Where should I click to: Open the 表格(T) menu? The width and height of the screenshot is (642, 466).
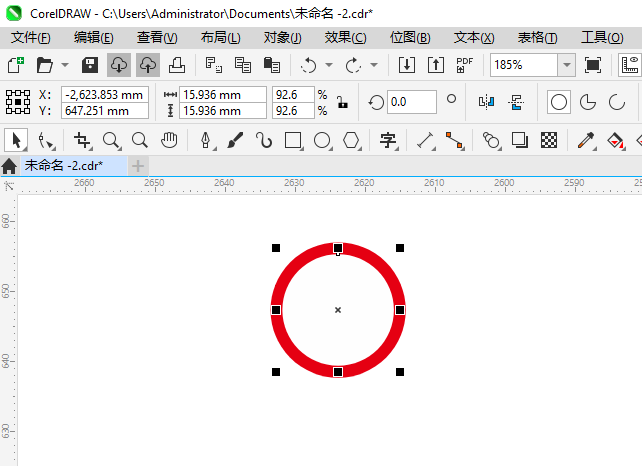538,38
